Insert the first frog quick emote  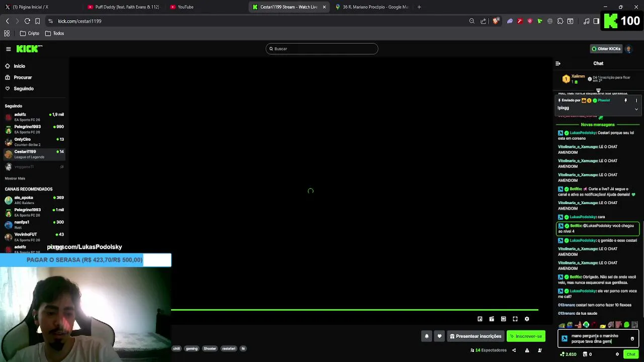click(561, 325)
